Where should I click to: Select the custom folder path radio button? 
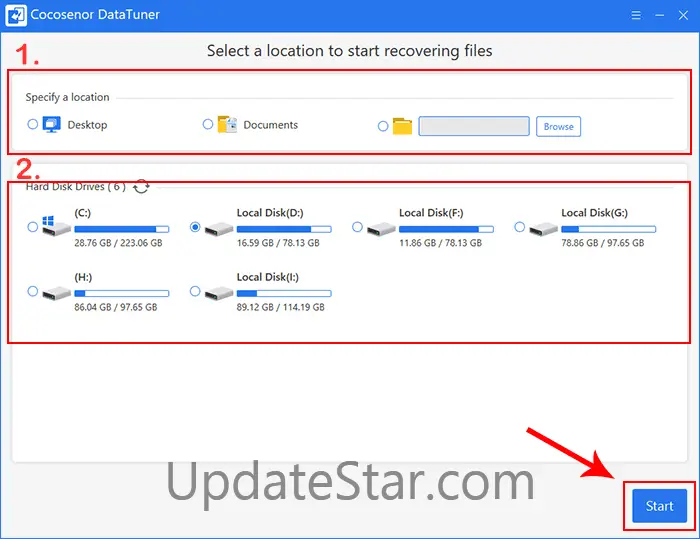click(x=383, y=126)
